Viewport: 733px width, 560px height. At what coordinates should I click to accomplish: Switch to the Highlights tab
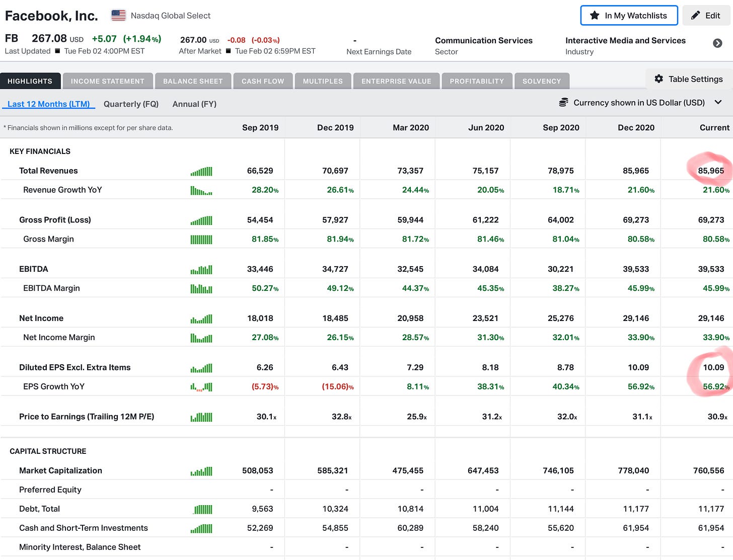(30, 81)
